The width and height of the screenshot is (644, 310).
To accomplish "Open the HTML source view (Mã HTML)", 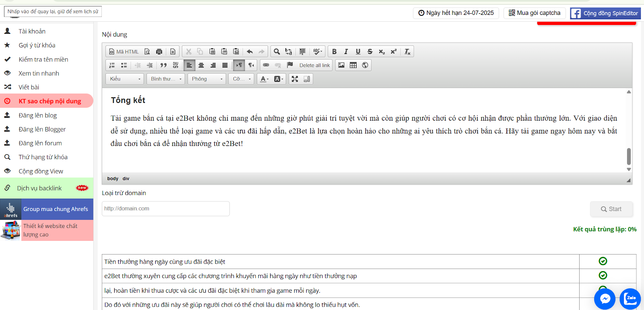I will pyautogui.click(x=124, y=51).
